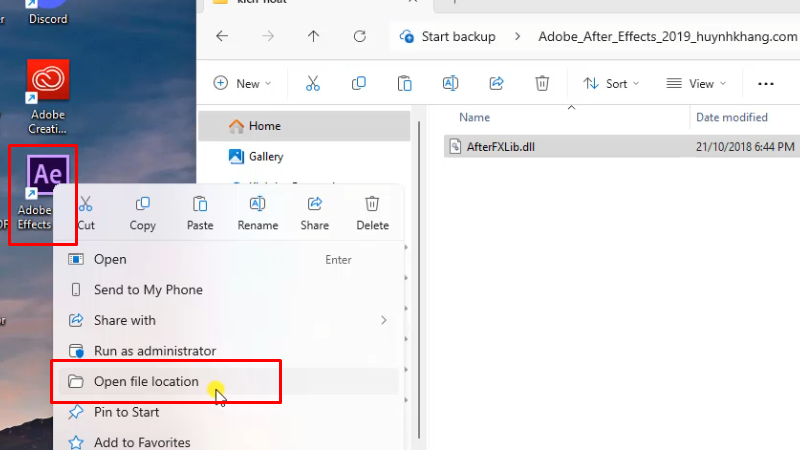The width and height of the screenshot is (800, 450).
Task: Click Share in the context menu
Action: pyautogui.click(x=315, y=213)
